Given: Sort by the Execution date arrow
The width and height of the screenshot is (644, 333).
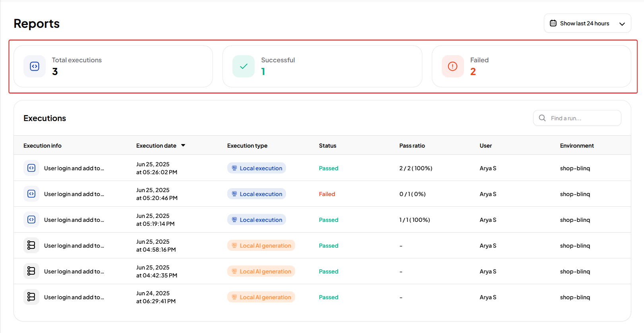Looking at the screenshot, I should pos(183,145).
